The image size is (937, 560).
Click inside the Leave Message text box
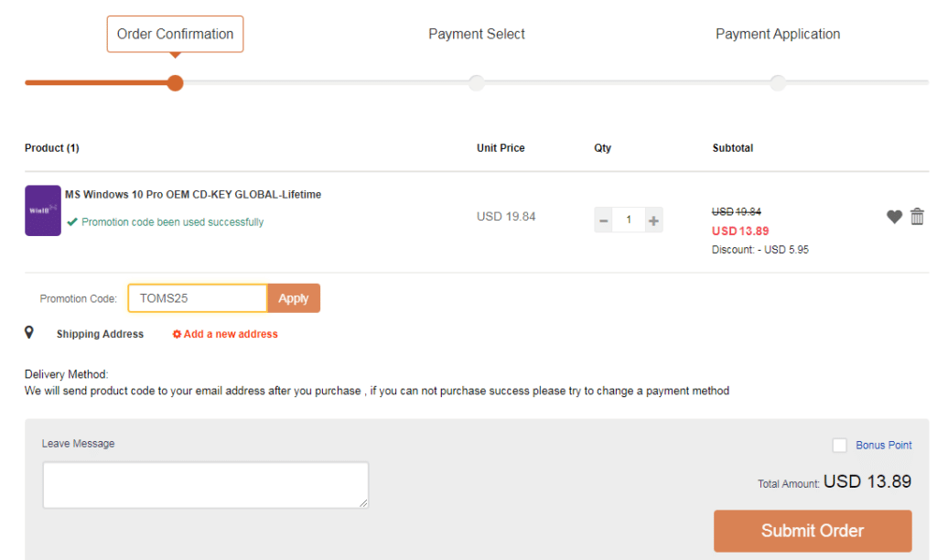pos(206,485)
